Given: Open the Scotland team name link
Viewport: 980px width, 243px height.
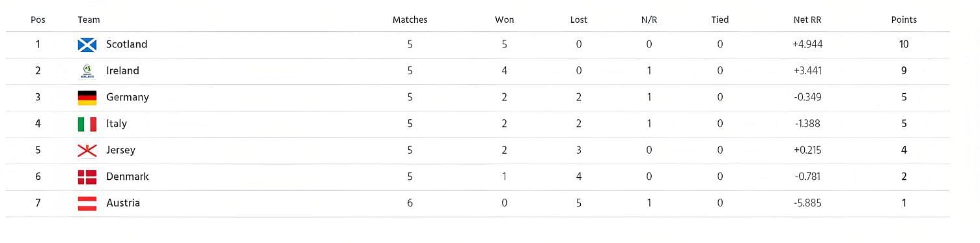Looking at the screenshot, I should click(x=127, y=44).
